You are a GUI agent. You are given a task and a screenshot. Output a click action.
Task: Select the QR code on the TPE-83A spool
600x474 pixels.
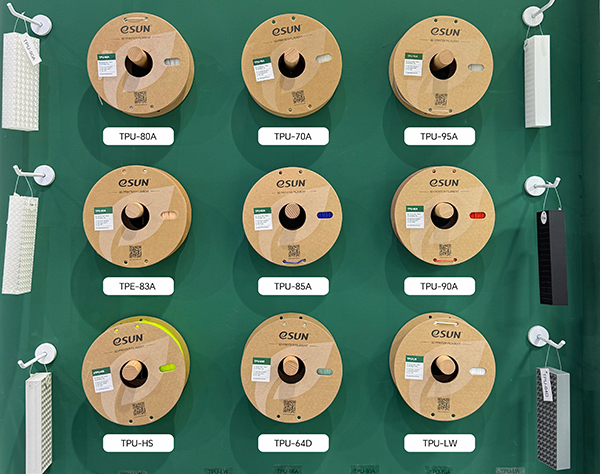pyautogui.click(x=135, y=251)
